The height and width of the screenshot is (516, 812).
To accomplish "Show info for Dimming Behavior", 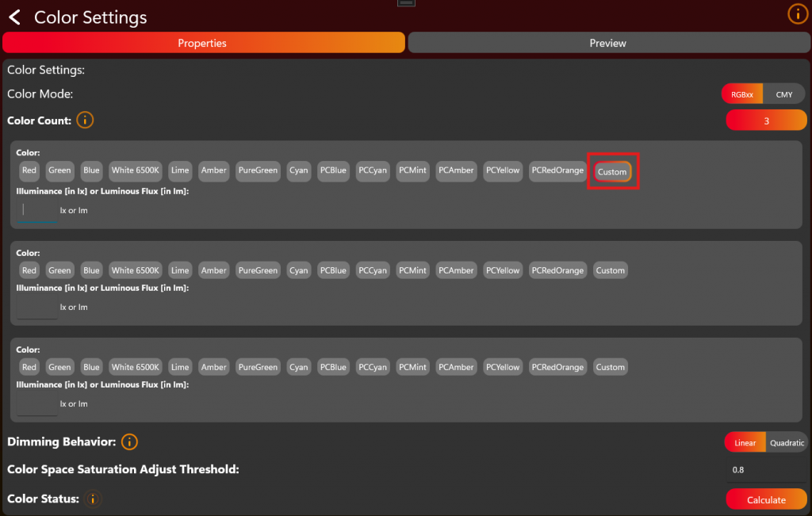I will pyautogui.click(x=129, y=441).
